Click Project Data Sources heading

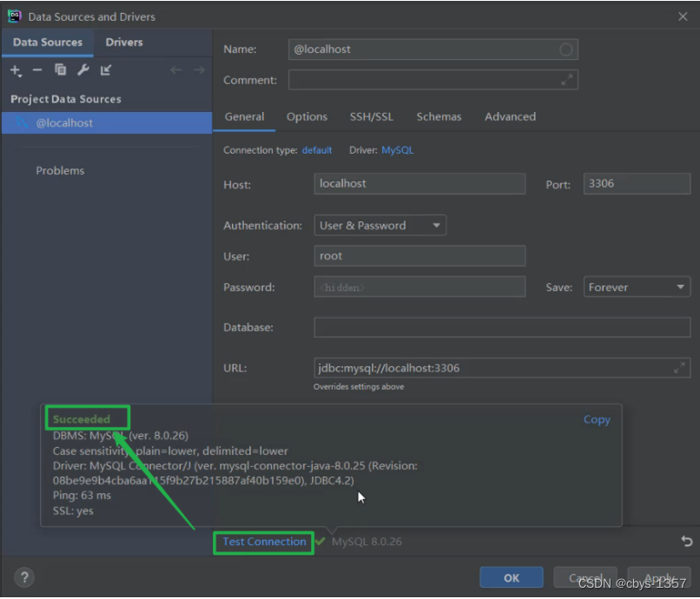(x=66, y=99)
